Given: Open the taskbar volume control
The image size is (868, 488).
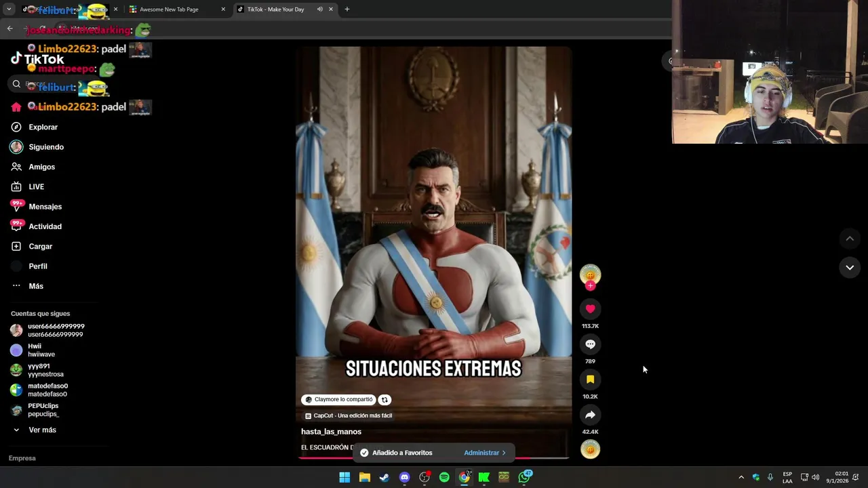Looking at the screenshot, I should [x=816, y=477].
